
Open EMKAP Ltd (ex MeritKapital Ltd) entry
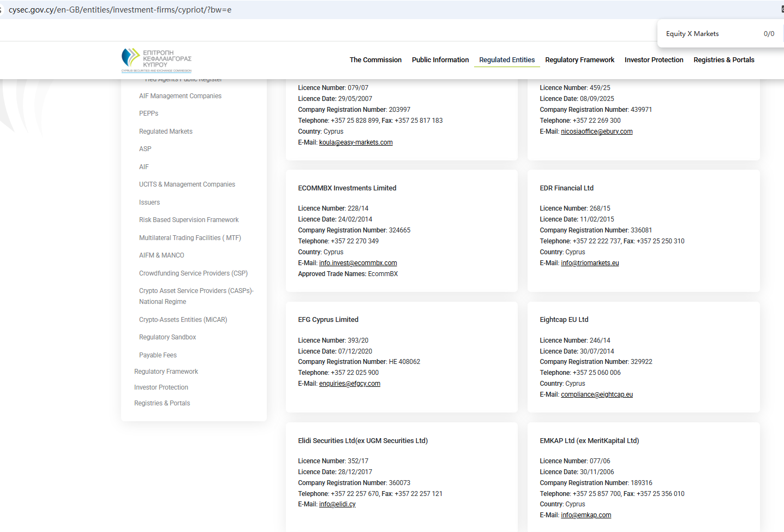pyautogui.click(x=589, y=441)
